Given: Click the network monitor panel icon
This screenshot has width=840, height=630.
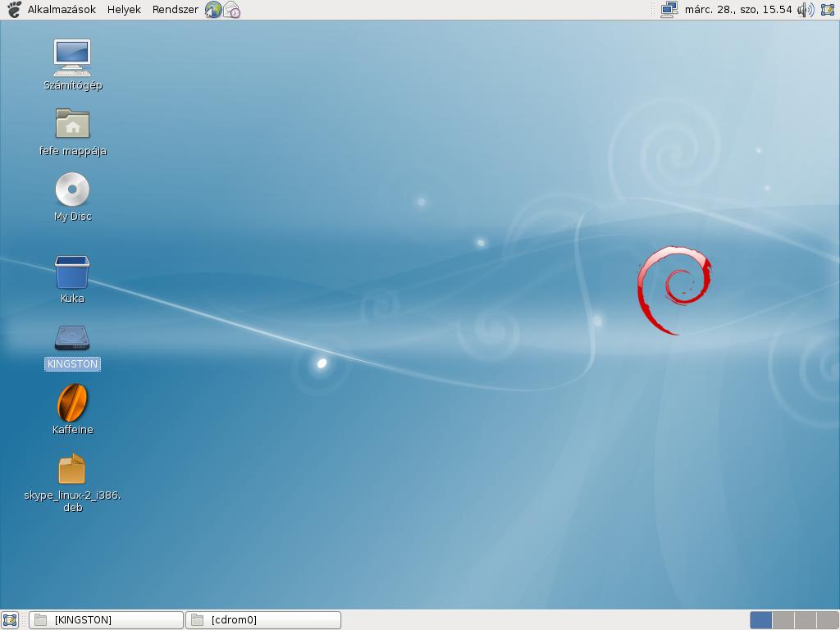Looking at the screenshot, I should 670,10.
